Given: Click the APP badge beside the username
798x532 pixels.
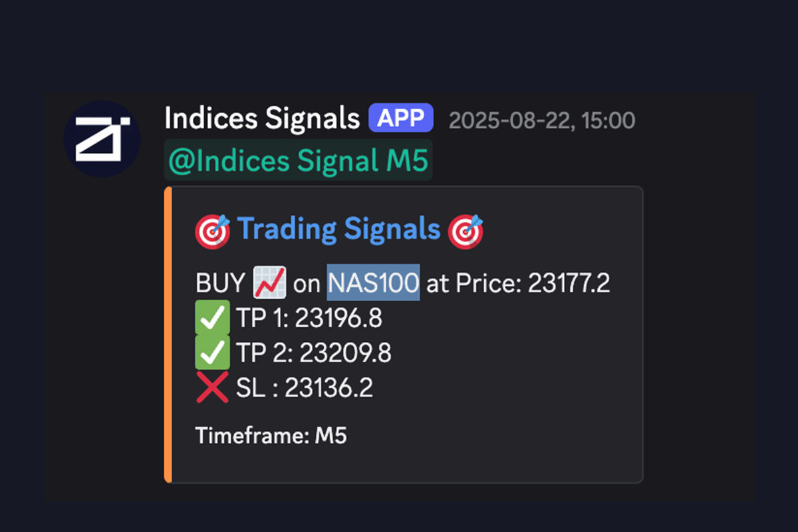Looking at the screenshot, I should 401,119.
